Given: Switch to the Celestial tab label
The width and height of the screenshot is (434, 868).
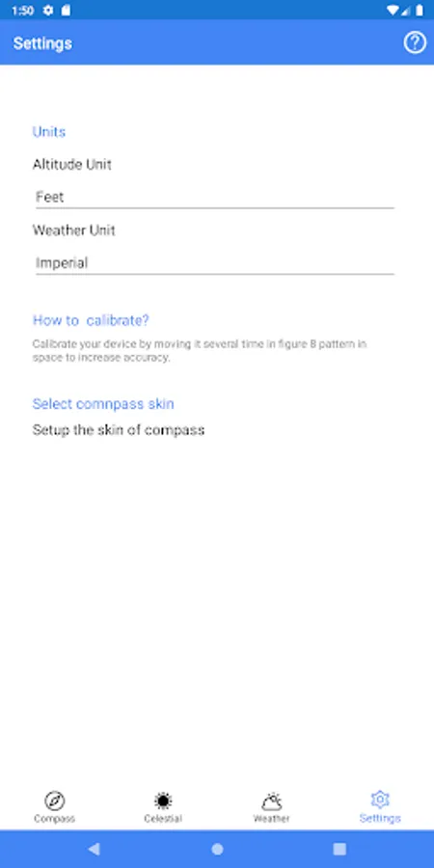Looking at the screenshot, I should tap(163, 818).
